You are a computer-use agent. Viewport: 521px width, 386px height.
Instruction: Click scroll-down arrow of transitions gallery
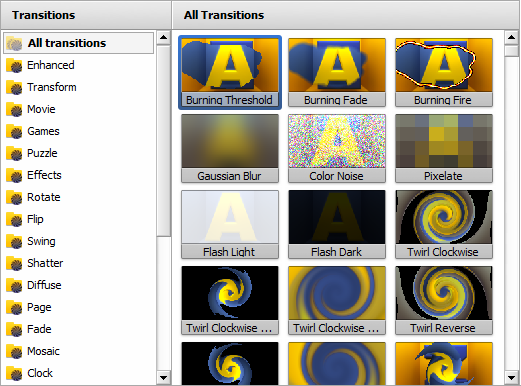pyautogui.click(x=511, y=378)
